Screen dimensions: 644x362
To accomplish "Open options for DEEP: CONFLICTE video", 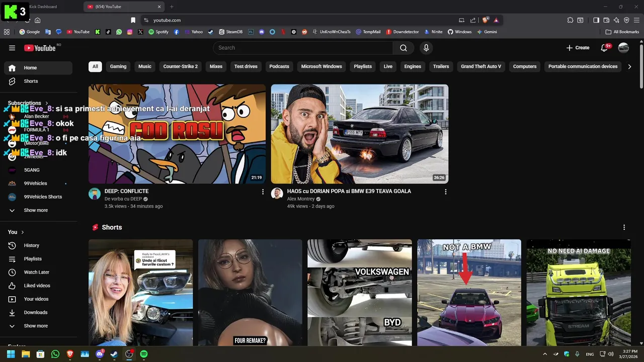I will click(263, 192).
